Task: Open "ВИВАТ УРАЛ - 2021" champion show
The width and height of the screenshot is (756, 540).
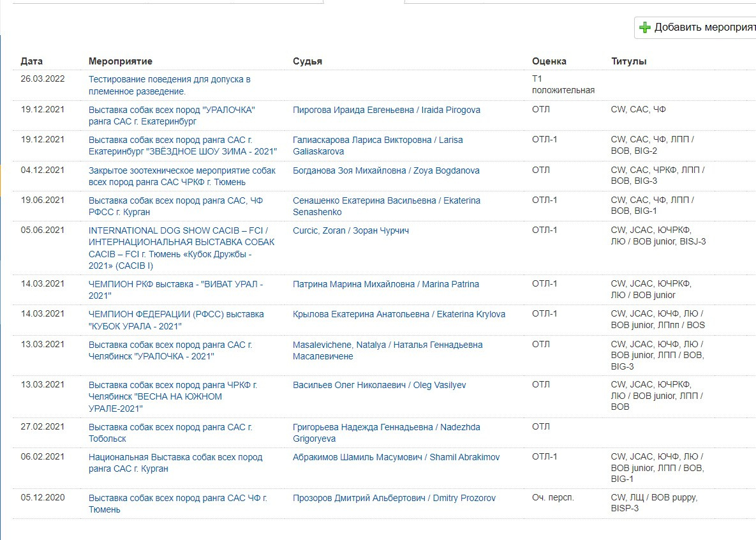Action: 175,284
